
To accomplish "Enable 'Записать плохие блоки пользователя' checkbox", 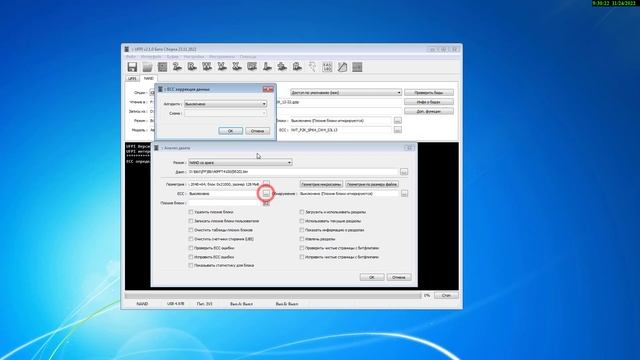I will 191,221.
